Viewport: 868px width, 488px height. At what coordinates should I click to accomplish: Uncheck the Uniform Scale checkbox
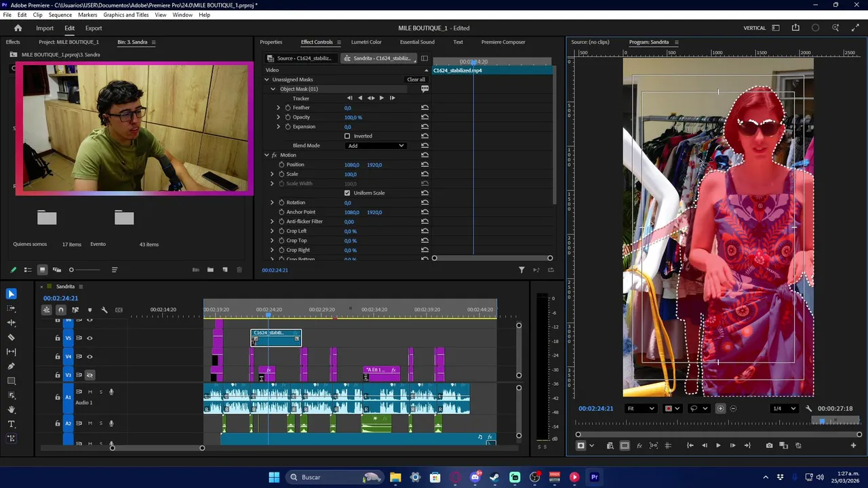347,193
